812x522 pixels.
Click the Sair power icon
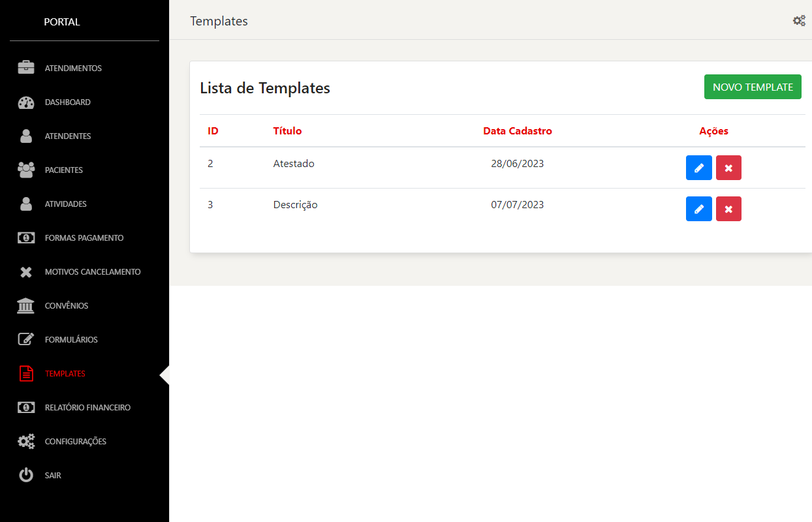pos(26,476)
